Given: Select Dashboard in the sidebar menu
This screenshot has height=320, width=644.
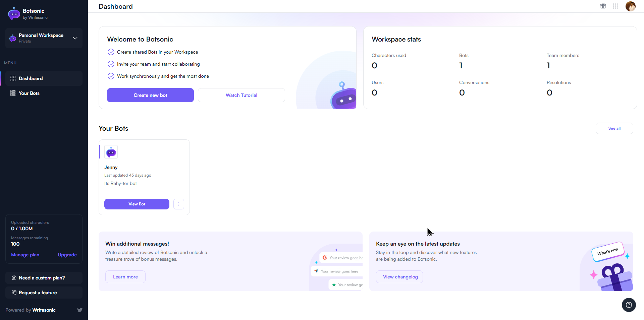Looking at the screenshot, I should [x=44, y=78].
